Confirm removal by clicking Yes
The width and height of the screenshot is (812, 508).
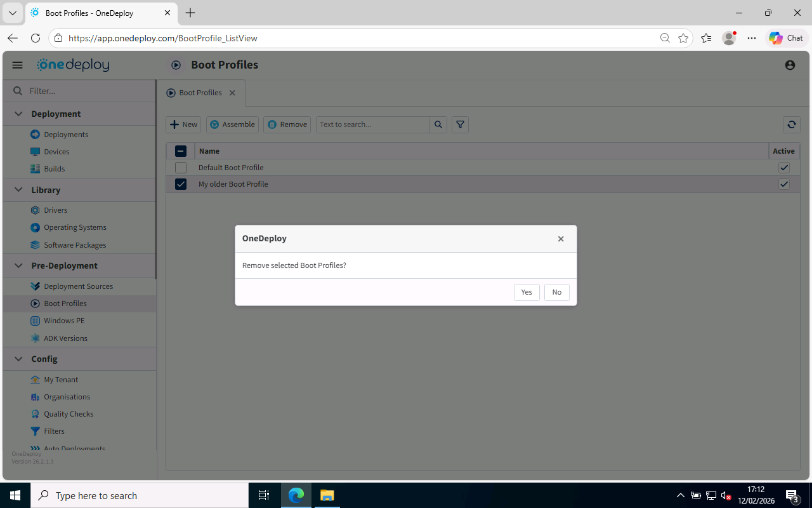[527, 292]
